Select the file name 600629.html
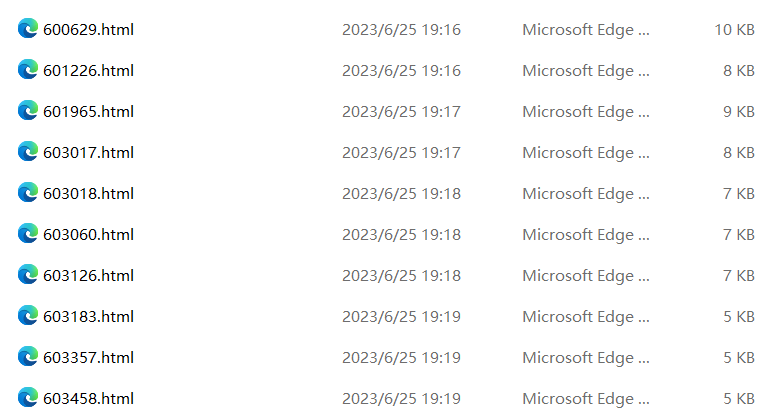775x415 pixels. click(88, 30)
